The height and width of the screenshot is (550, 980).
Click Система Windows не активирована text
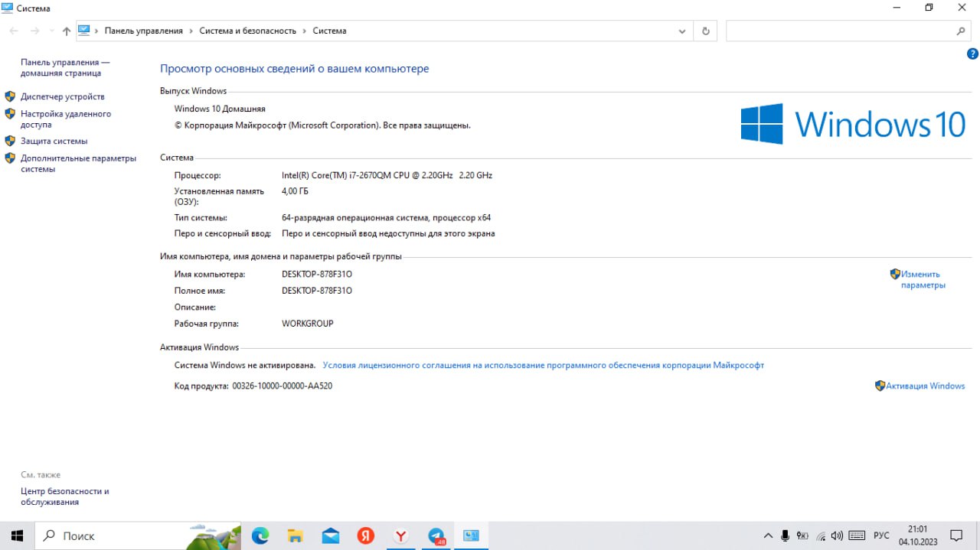click(245, 365)
